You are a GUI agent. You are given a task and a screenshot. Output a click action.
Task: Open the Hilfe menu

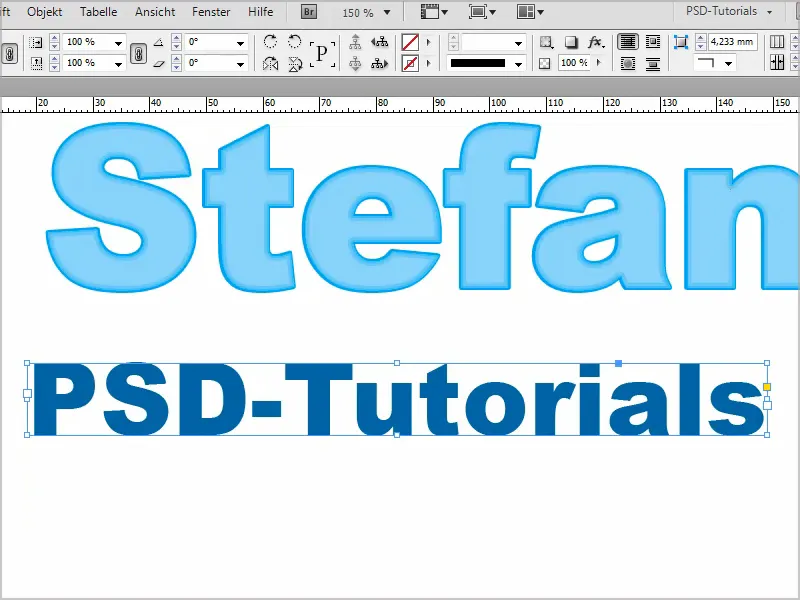(x=260, y=12)
